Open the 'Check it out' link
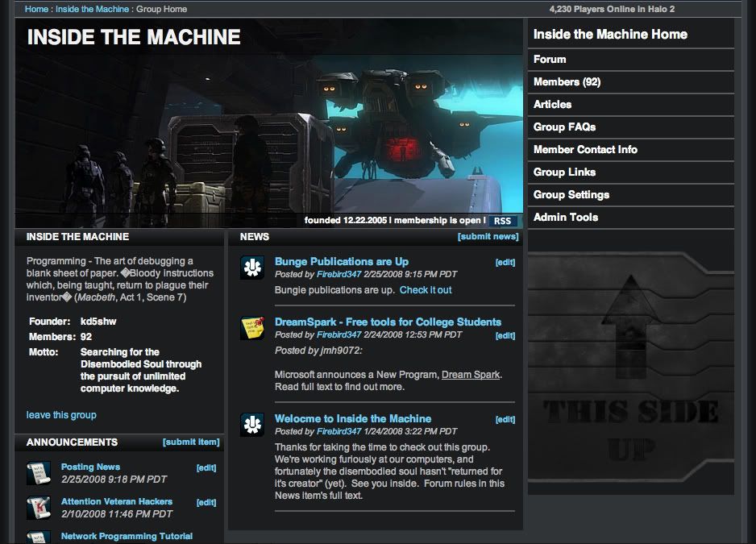 pos(426,290)
